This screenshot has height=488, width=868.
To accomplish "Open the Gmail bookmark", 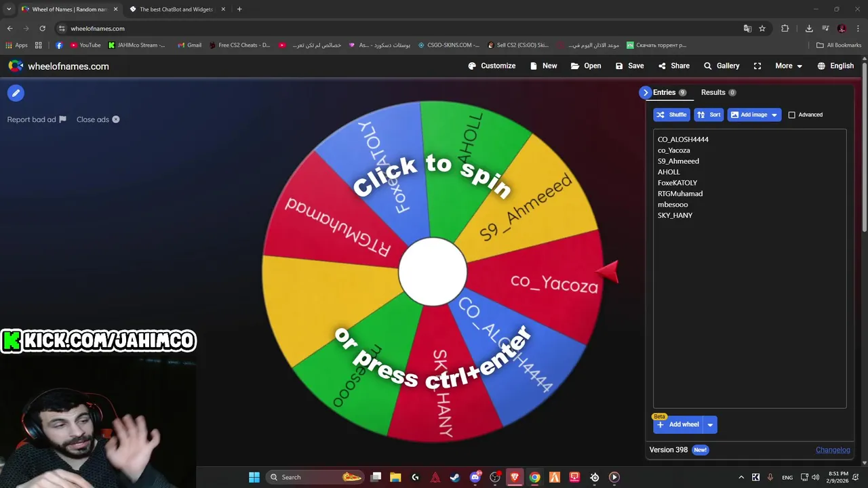I will pos(189,45).
